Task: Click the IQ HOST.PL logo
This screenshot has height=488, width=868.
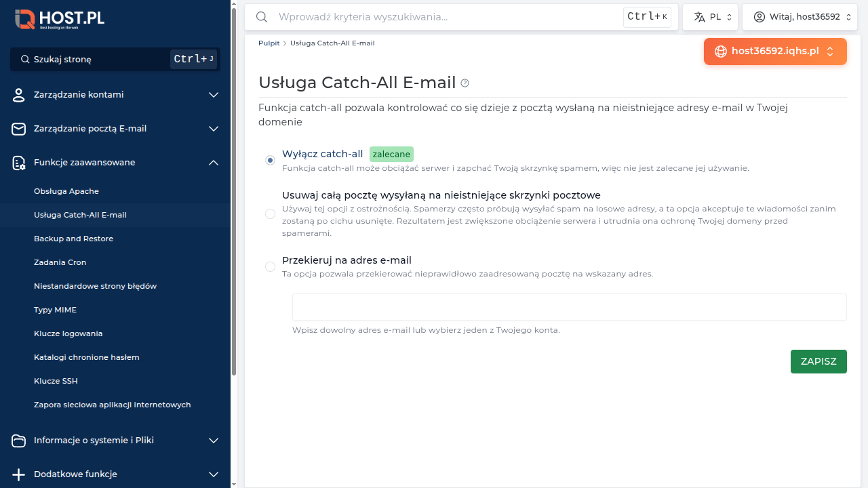Action: [60, 19]
